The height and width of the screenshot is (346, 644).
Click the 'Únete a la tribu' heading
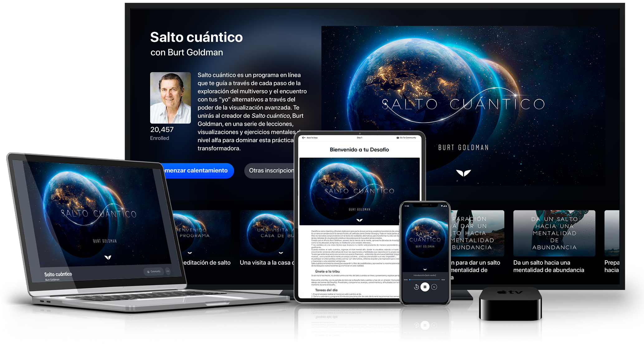[327, 272]
